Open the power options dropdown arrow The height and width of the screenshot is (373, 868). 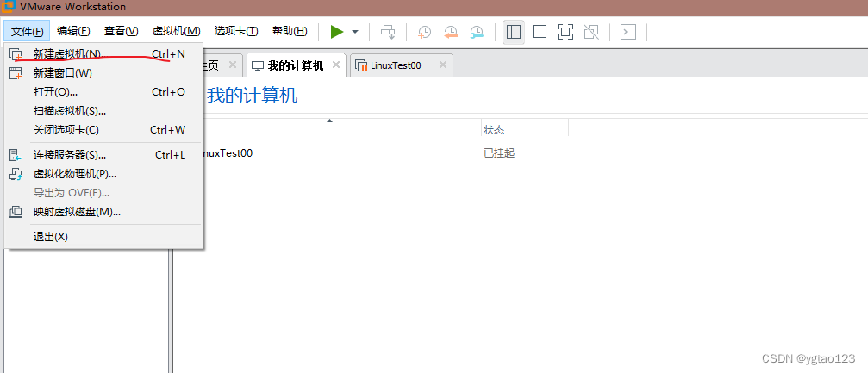point(355,32)
